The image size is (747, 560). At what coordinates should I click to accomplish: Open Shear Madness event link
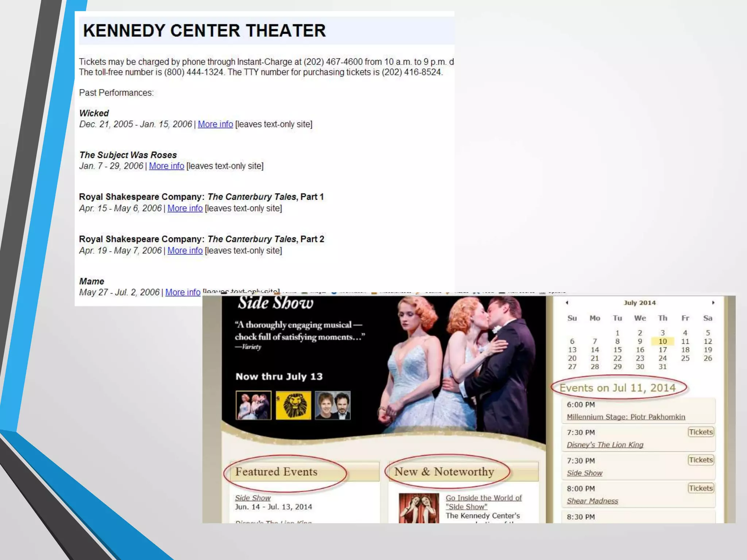592,501
